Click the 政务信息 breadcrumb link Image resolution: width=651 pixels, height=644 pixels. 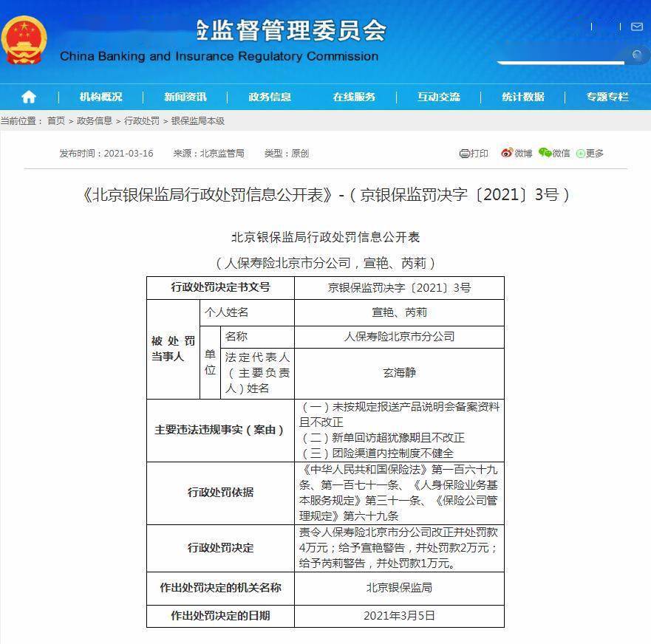[95, 121]
